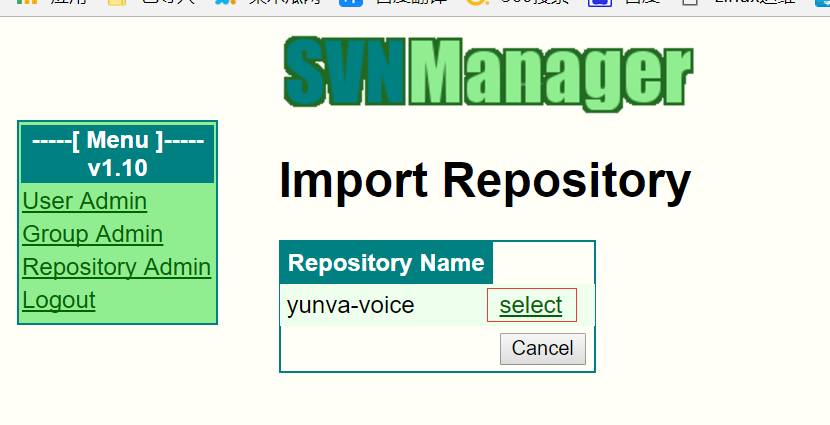Screen dimensions: 830x425
Task: Go to Group Admin page
Action: pyautogui.click(x=93, y=234)
